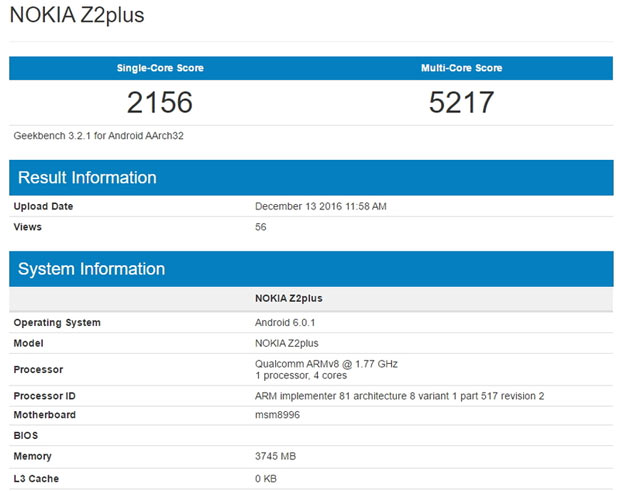Select the msm8996 motherboard value

277,415
